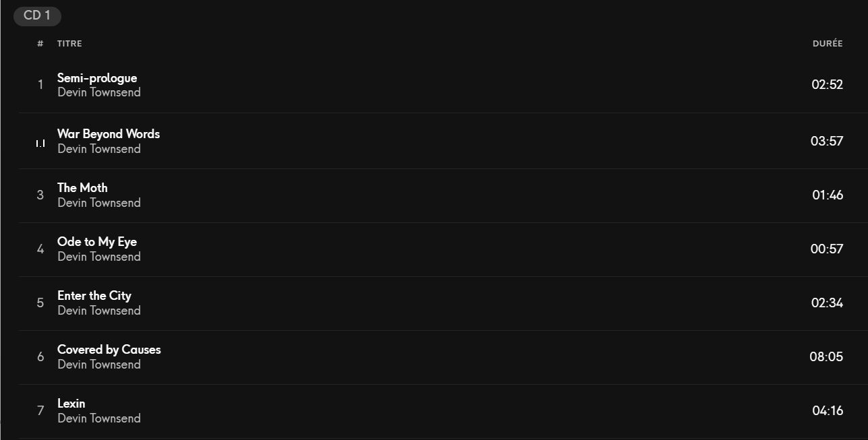
Task: Open Devin Townsend artist link under Lexin
Action: coord(99,418)
